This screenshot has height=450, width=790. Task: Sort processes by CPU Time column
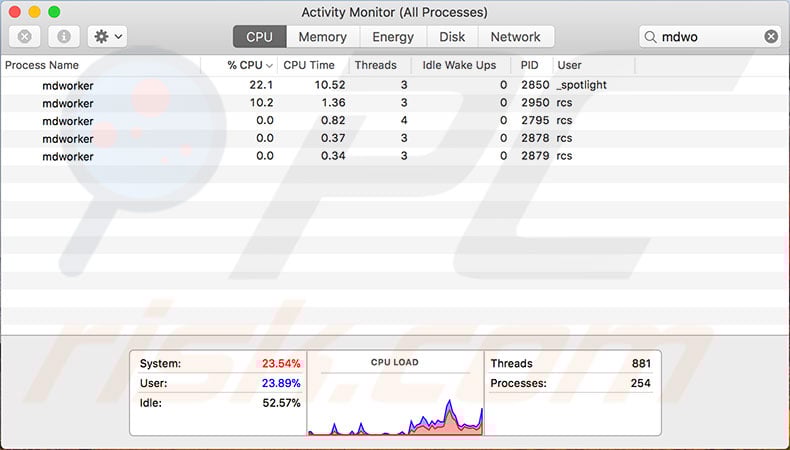309,65
